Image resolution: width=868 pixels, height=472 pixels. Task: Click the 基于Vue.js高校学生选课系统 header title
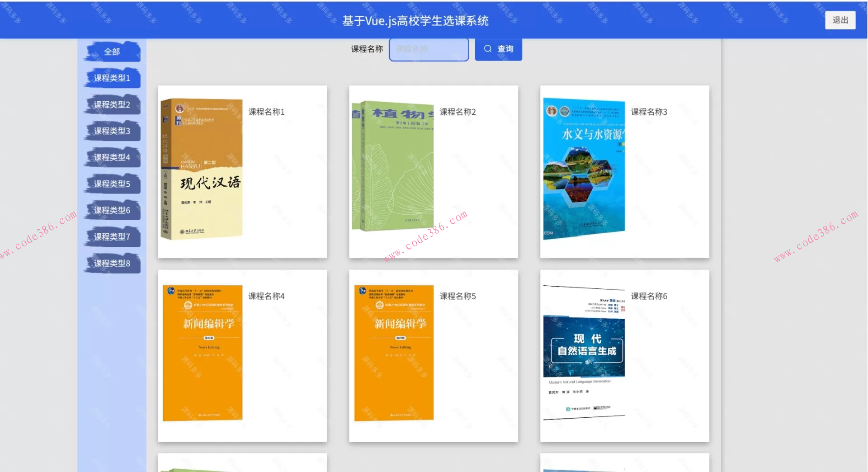point(415,21)
